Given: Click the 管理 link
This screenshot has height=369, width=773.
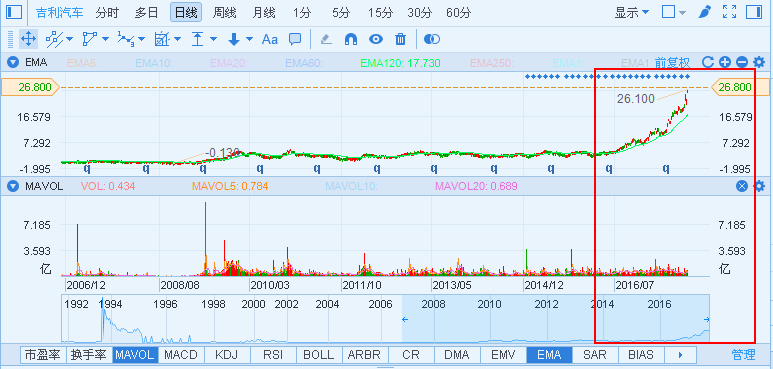Looking at the screenshot, I should coord(743,355).
